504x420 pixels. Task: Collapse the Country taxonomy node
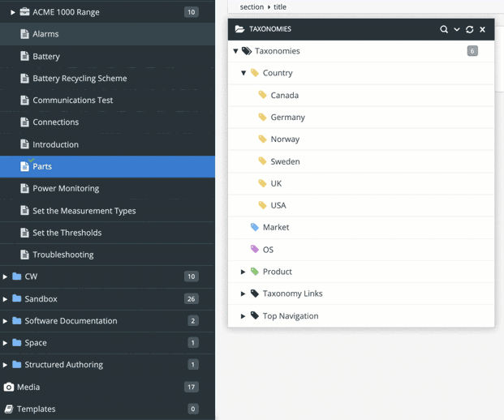coord(243,73)
